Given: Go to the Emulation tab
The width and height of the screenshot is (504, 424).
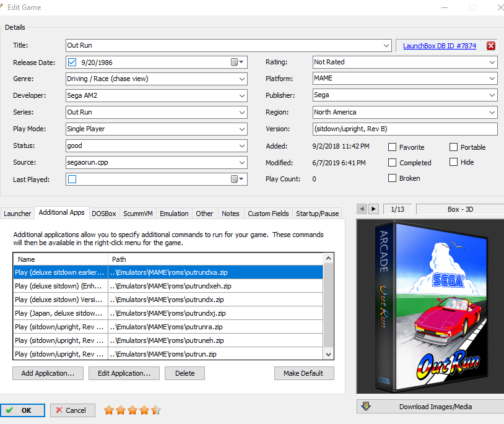Looking at the screenshot, I should 174,214.
